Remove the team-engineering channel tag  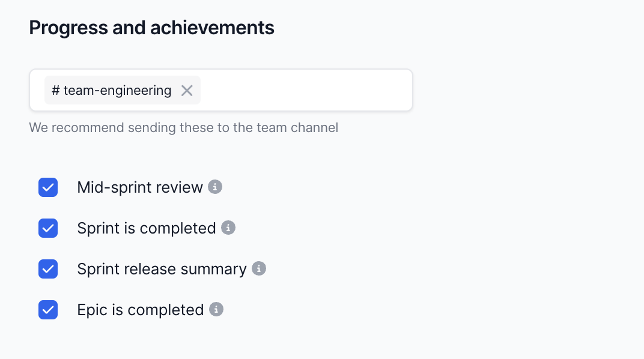pos(187,91)
